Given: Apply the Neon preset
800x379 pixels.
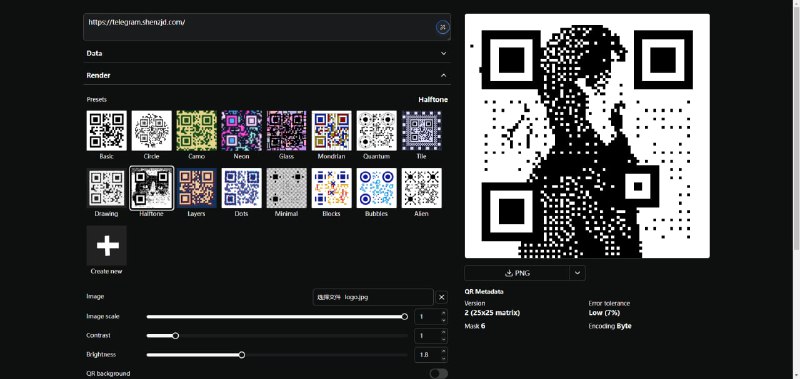Looking at the screenshot, I should [241, 131].
